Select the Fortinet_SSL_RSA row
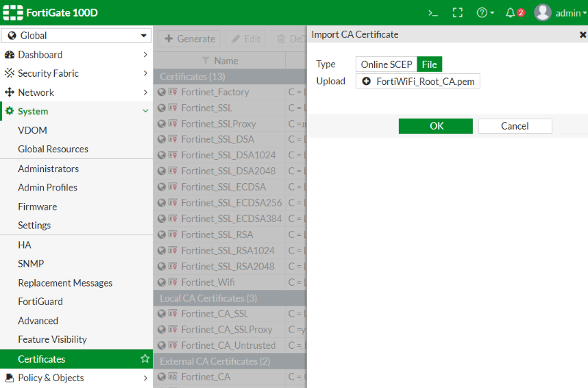Viewport: 588px width, 388px height. point(230,234)
